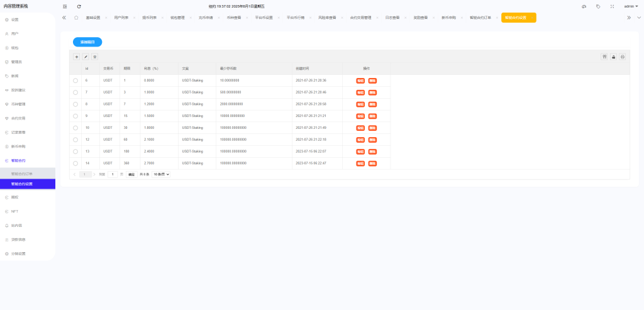Select the radio button for row id 10
Viewport: 644px width, 310px height.
[x=75, y=128]
